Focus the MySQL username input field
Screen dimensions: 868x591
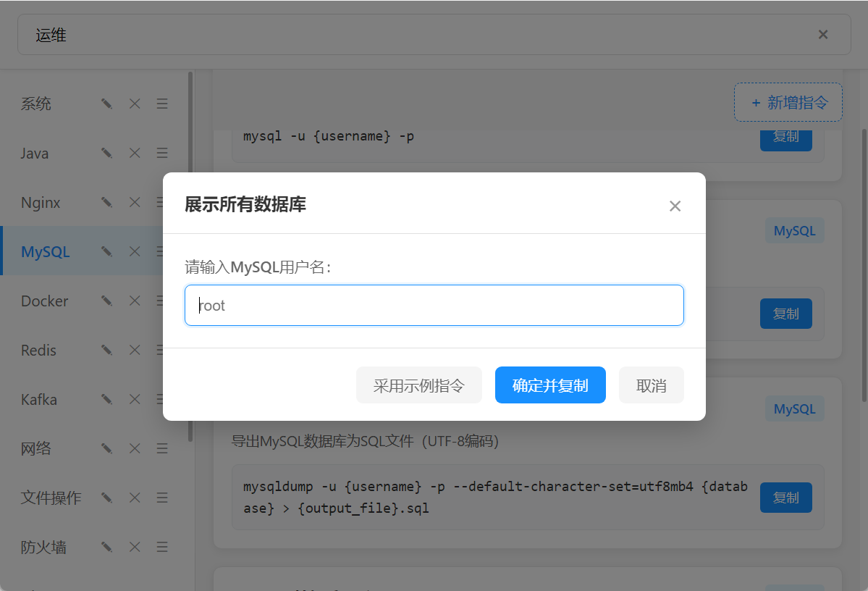(434, 305)
